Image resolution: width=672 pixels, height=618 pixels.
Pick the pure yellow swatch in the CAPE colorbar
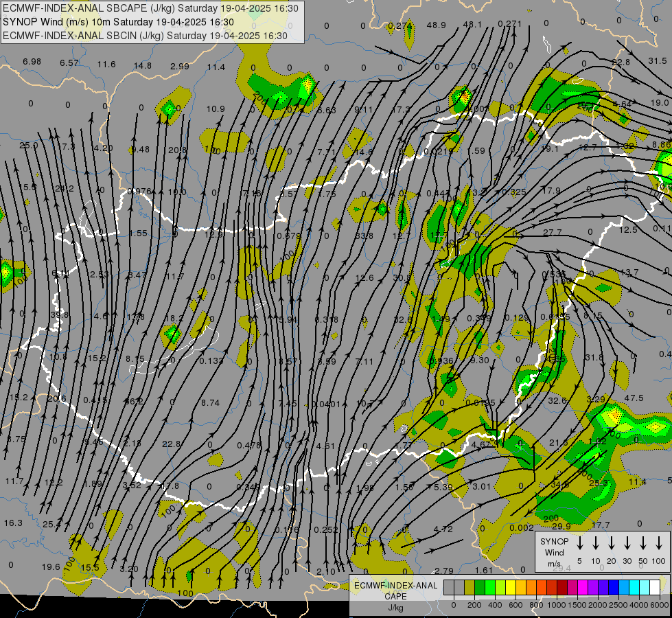tap(511, 587)
